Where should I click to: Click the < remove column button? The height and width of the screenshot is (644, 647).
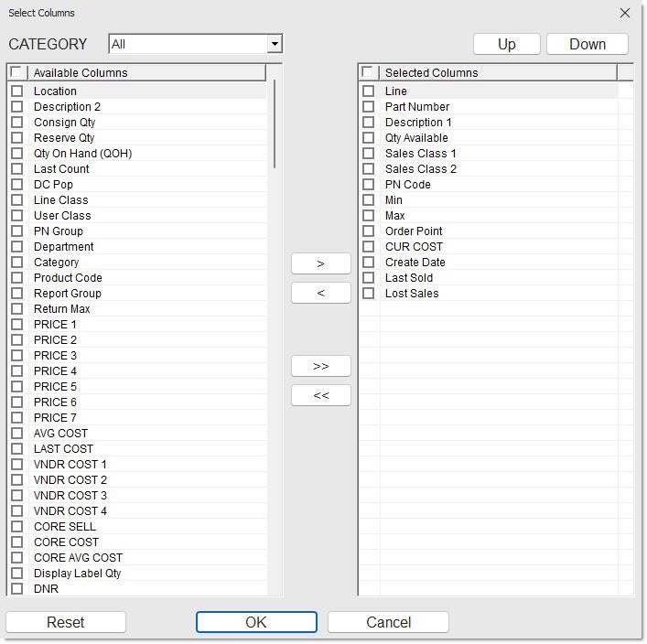(x=320, y=293)
